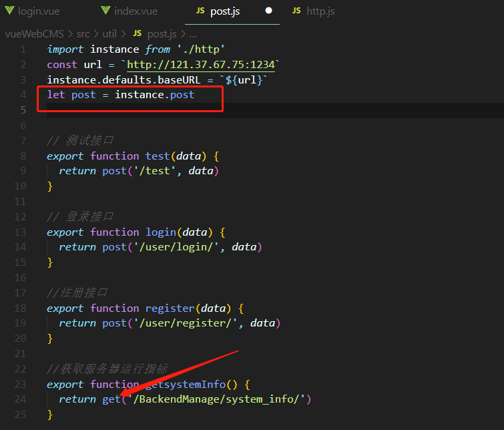Click 'instance.post' on line 4
This screenshot has width=504, height=430.
155,95
